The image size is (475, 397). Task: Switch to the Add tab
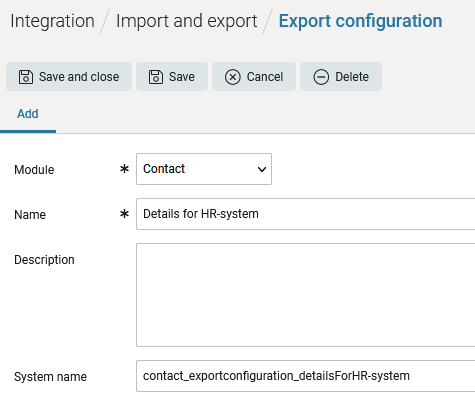[28, 114]
